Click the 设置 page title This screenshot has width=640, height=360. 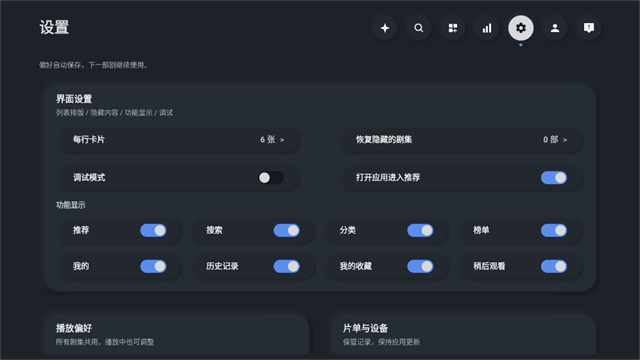pos(54,28)
